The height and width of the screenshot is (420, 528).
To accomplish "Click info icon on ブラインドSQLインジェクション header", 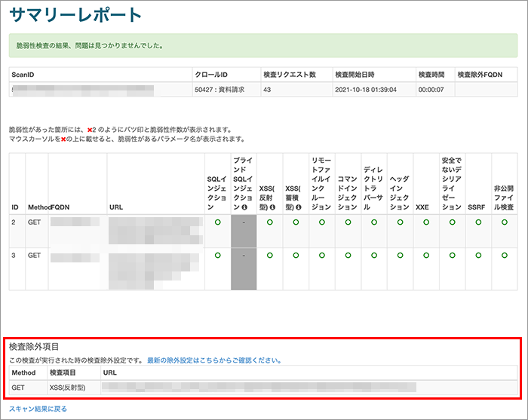I will click(x=244, y=207).
